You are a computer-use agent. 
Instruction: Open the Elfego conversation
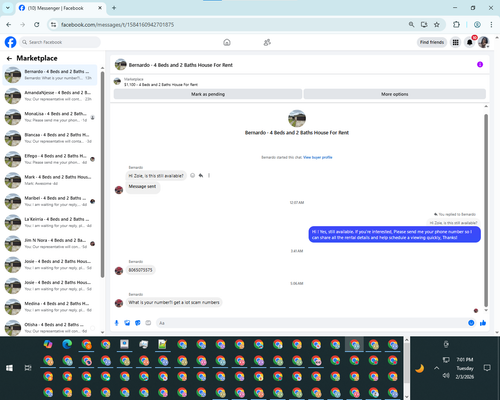click(x=50, y=159)
